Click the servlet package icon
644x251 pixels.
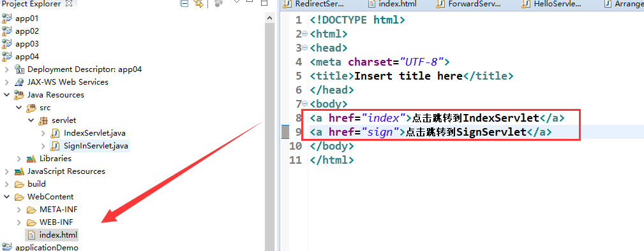pyautogui.click(x=43, y=120)
